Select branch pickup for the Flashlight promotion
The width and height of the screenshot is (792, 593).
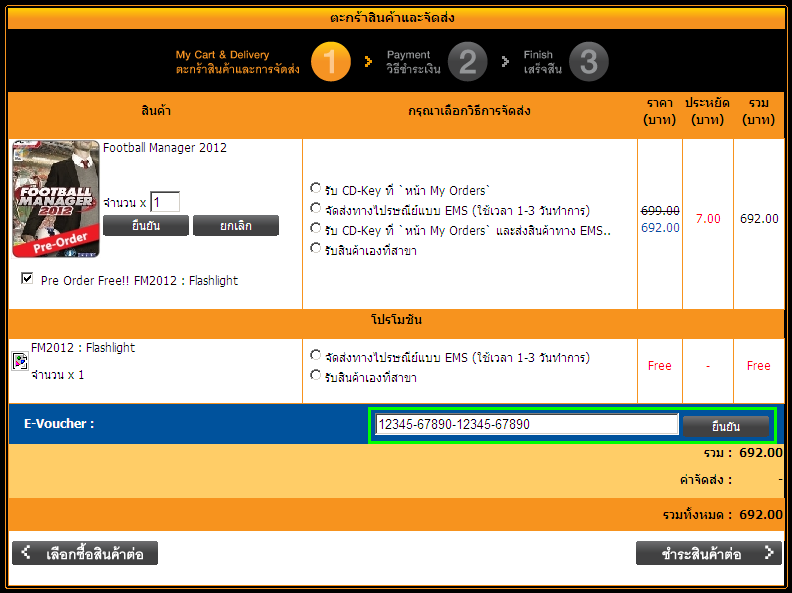(x=315, y=375)
